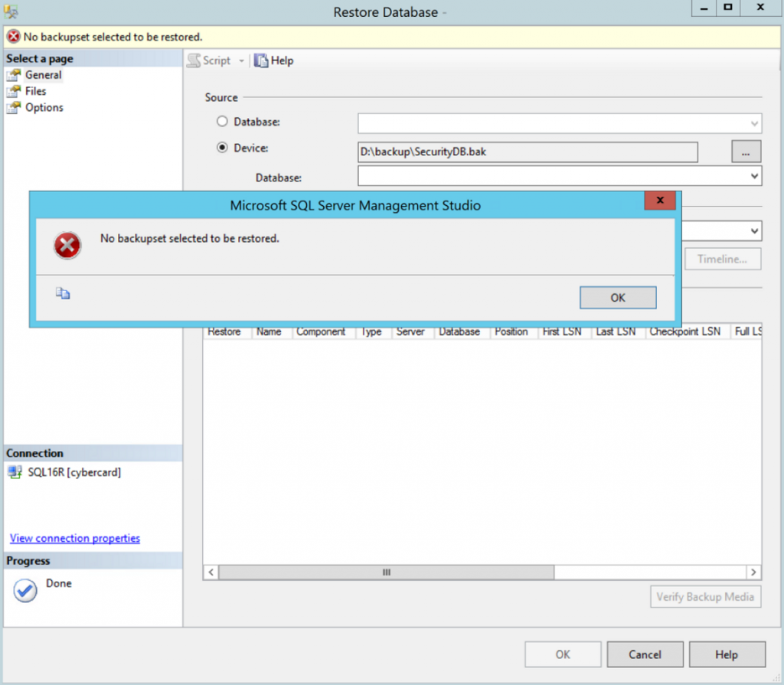784x685 pixels.
Task: Click the copy message icon in the error dialog
Action: [x=63, y=293]
